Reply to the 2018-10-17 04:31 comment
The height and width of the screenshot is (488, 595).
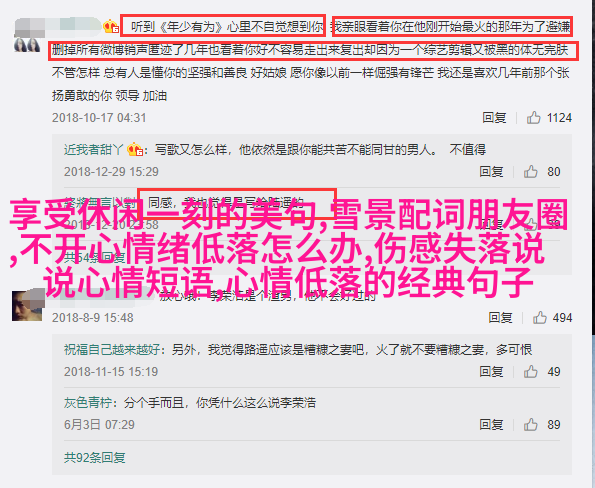[x=494, y=118]
